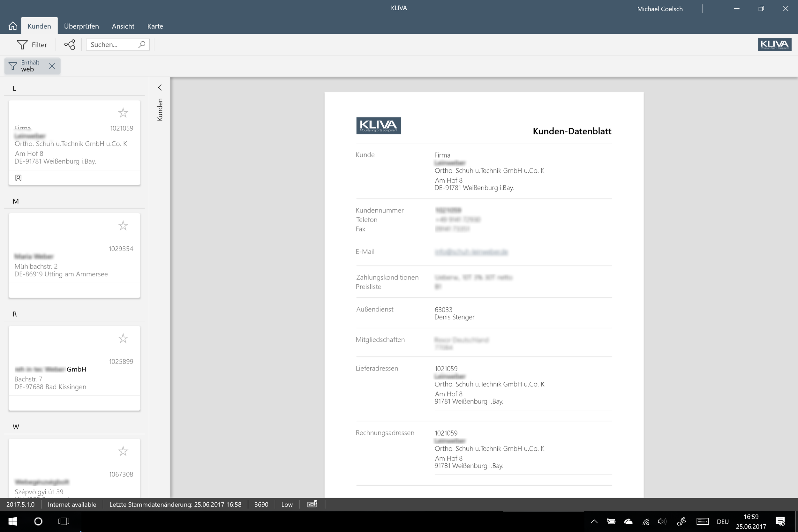Open the Windows Start menu

point(12,521)
